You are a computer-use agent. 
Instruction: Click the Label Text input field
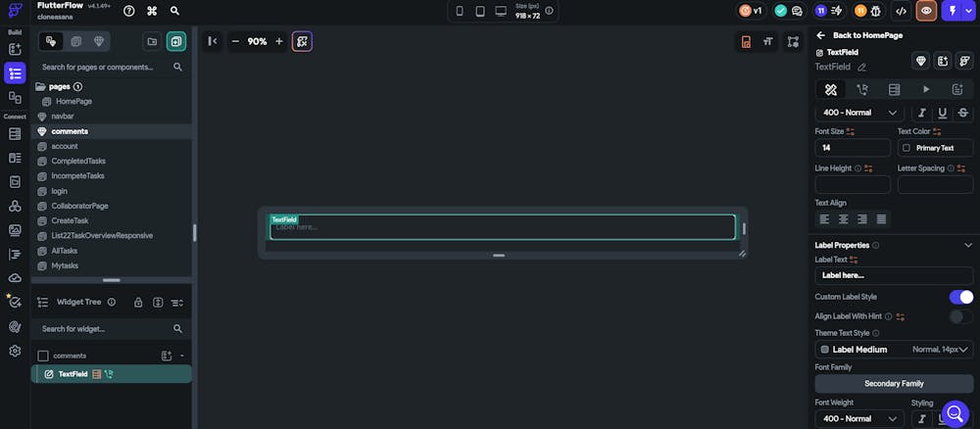[894, 275]
